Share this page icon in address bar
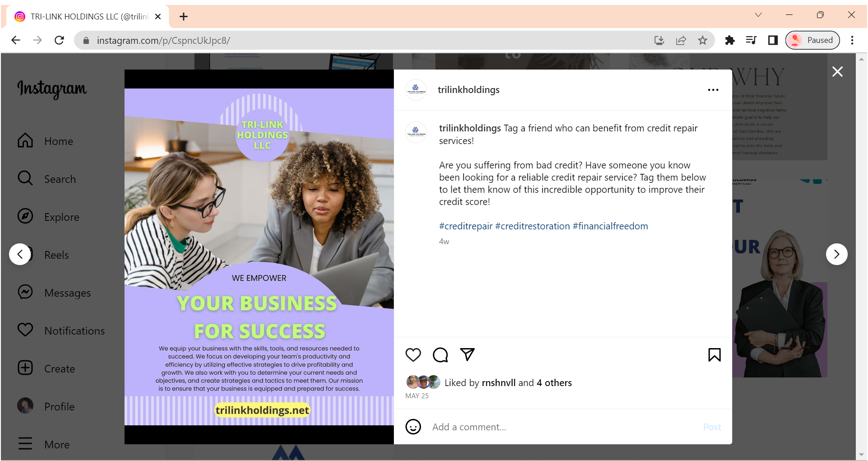Screen dimensions: 868x461 pos(681,41)
